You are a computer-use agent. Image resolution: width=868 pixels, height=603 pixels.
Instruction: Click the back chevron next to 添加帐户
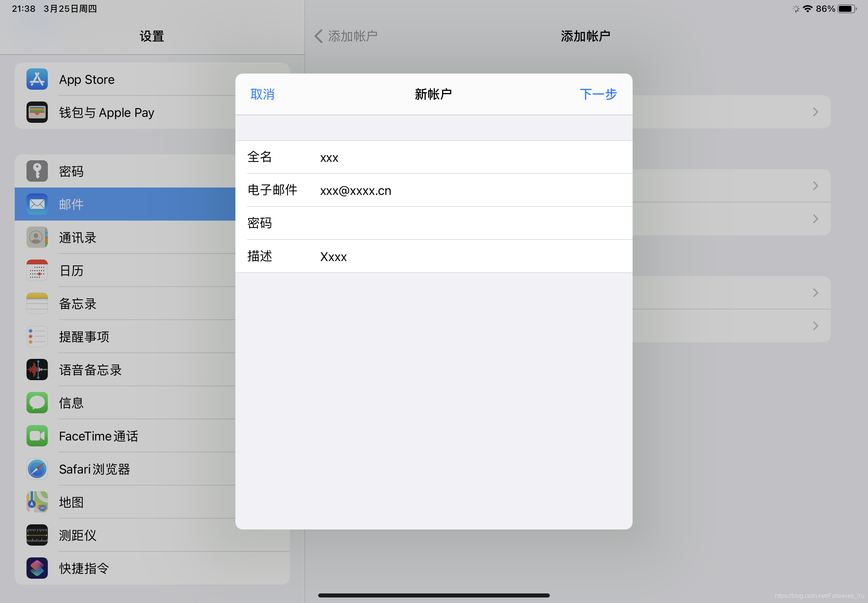pos(319,36)
